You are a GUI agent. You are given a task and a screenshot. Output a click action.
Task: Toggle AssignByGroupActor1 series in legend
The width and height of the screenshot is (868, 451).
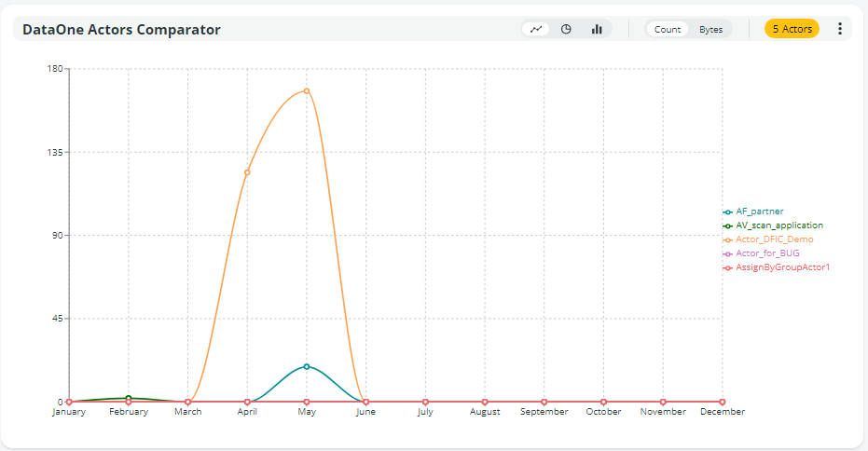[782, 267]
